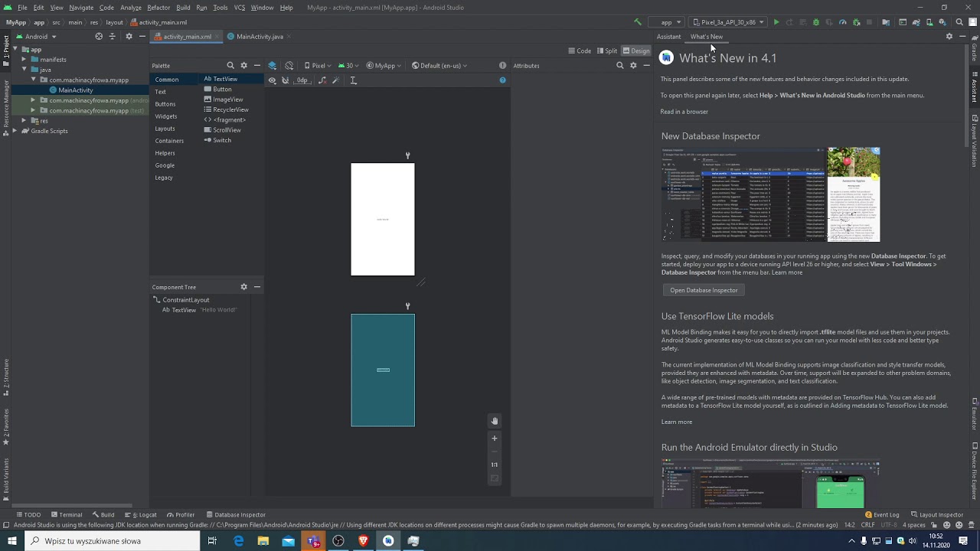Image resolution: width=980 pixels, height=551 pixels.
Task: Open the Guidelines icon in design toolbar
Action: 353,80
